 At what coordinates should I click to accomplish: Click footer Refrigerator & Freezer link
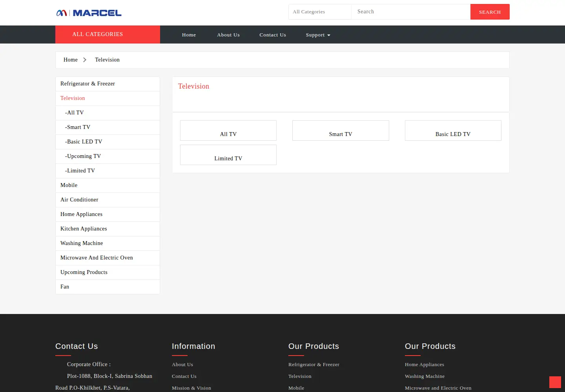(x=314, y=365)
